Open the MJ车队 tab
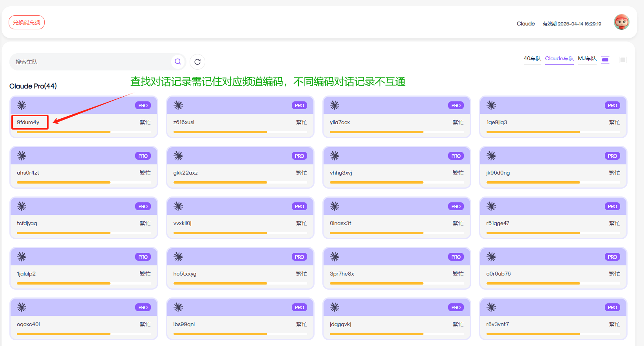Screen dimensions: 644x346 (587, 58)
